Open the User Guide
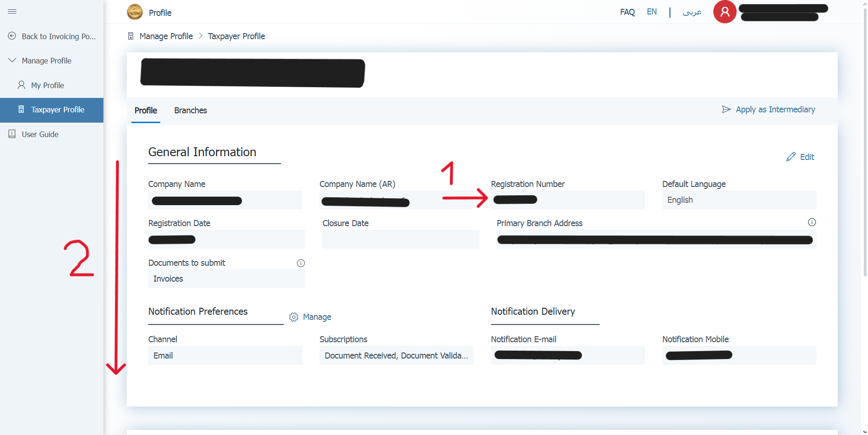Image resolution: width=868 pixels, height=435 pixels. tap(40, 134)
